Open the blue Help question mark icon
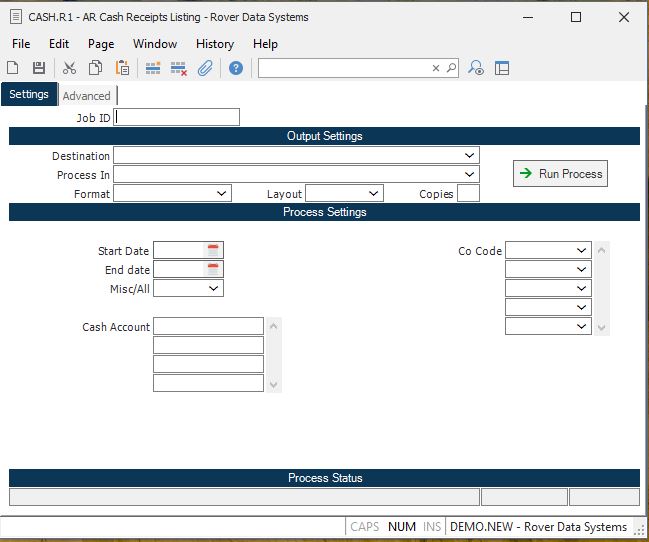649x542 pixels. (236, 68)
